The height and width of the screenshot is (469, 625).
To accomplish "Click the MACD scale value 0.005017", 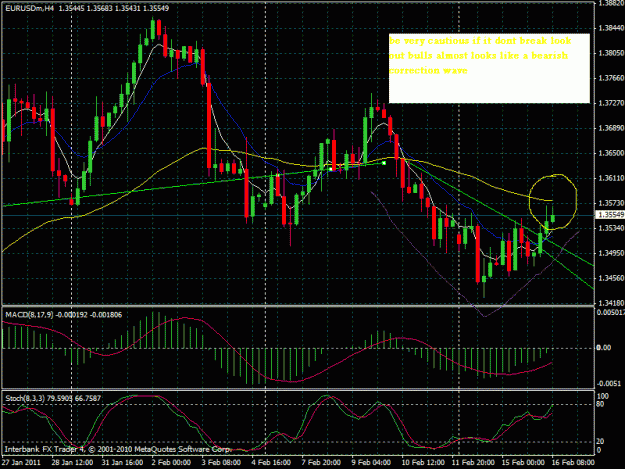I will pyautogui.click(x=610, y=312).
